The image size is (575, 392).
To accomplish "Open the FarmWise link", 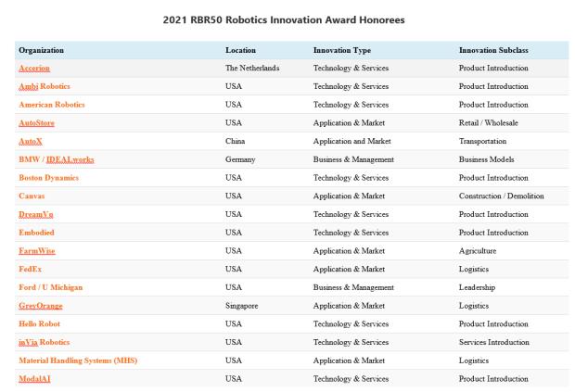I will (x=38, y=250).
